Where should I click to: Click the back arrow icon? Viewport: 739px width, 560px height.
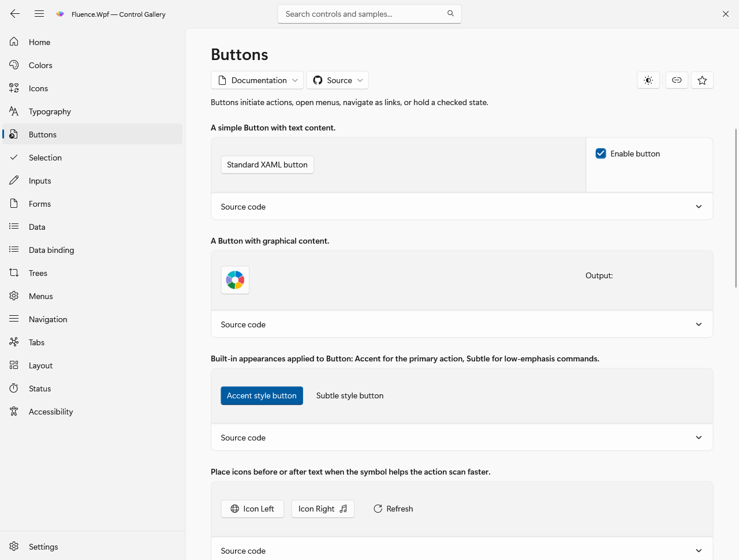(15, 14)
